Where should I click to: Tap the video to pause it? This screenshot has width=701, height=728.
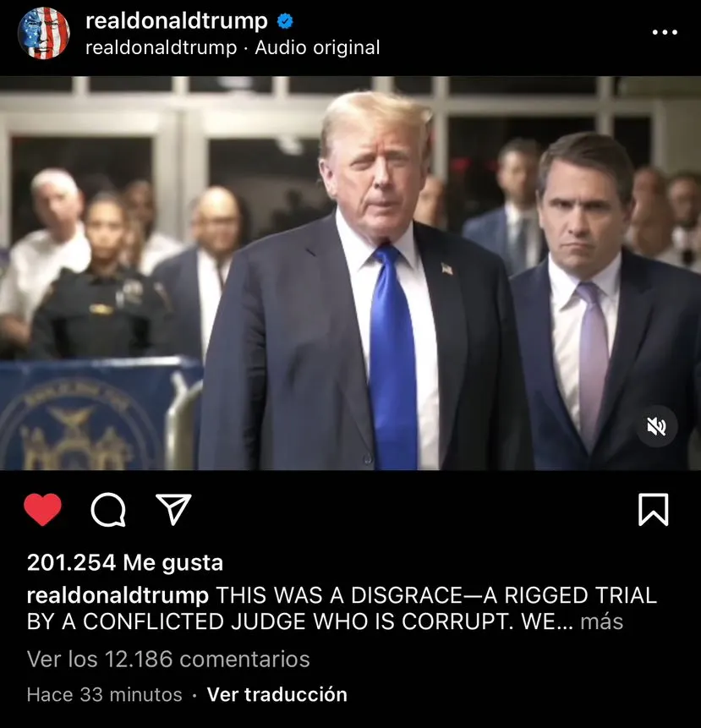350,273
